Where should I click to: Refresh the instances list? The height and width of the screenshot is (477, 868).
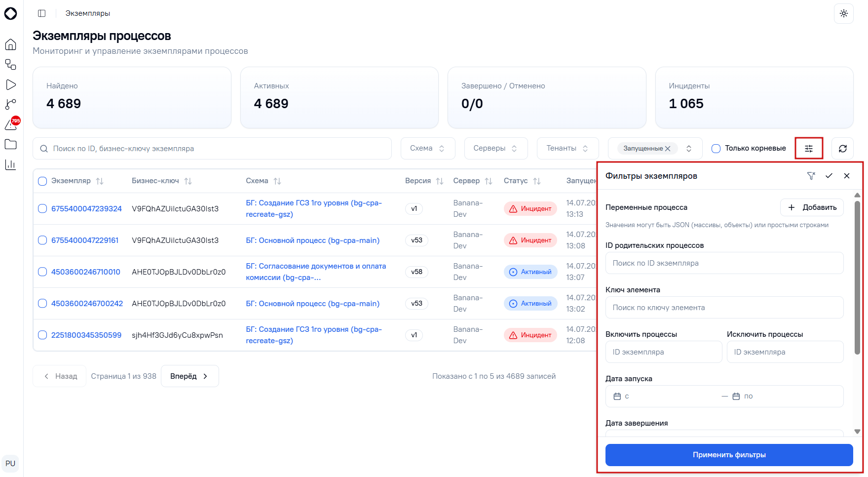point(842,148)
